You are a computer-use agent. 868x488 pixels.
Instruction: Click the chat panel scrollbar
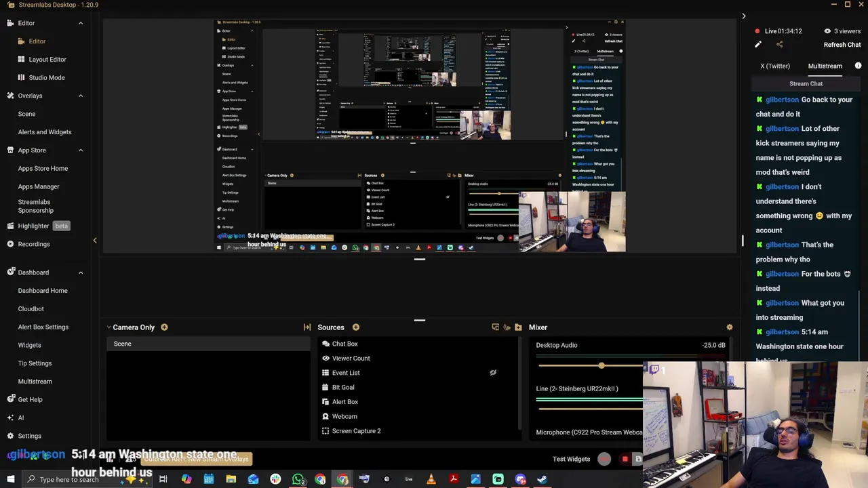click(x=859, y=327)
